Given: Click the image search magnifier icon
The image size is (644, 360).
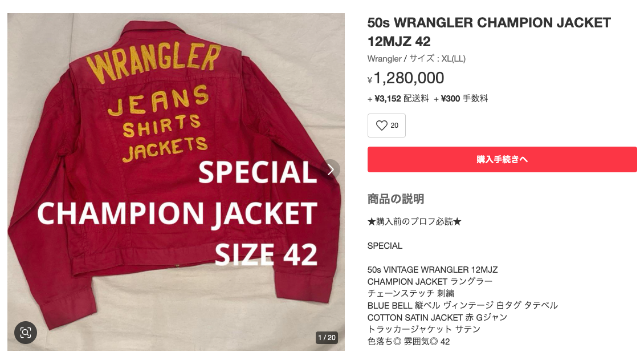Looking at the screenshot, I should point(26,333).
